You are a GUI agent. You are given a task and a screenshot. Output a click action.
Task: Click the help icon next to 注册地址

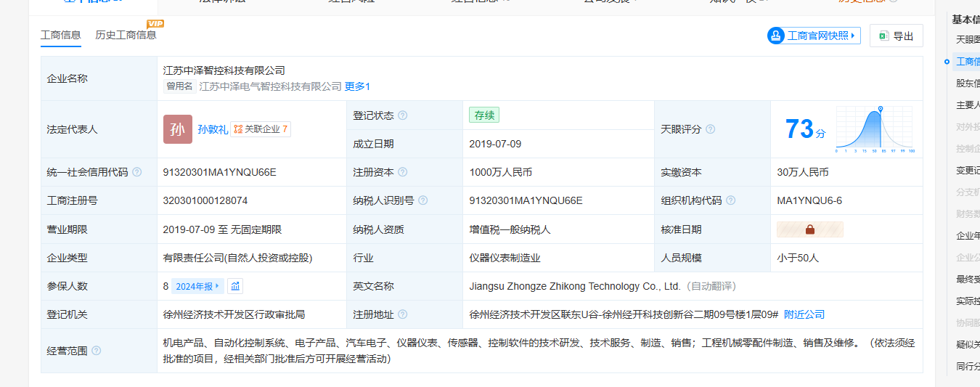(403, 314)
